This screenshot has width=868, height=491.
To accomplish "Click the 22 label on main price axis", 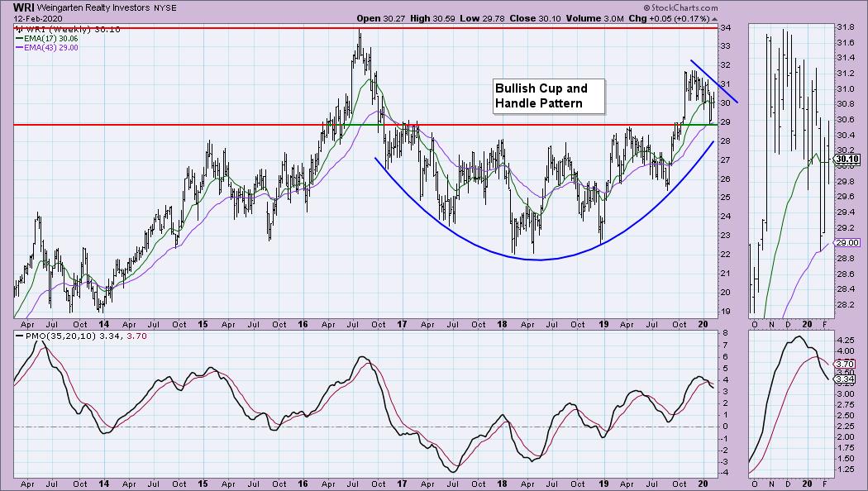I will point(725,255).
